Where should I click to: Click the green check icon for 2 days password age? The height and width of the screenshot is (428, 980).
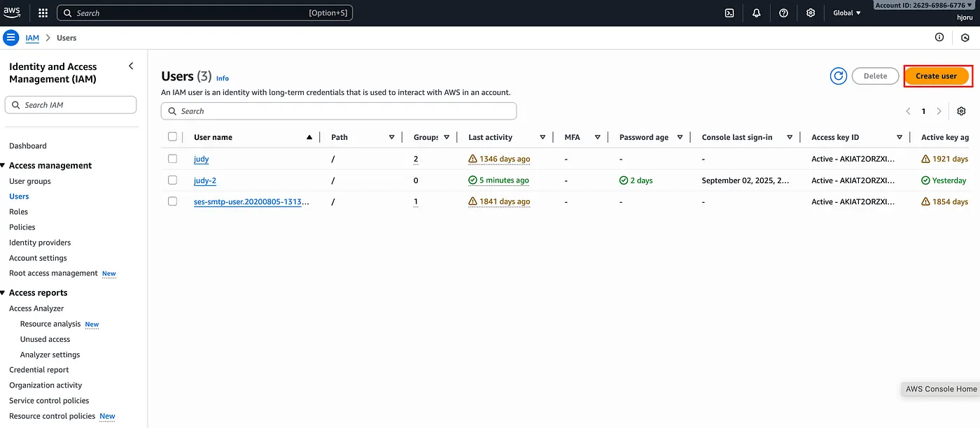pos(624,180)
